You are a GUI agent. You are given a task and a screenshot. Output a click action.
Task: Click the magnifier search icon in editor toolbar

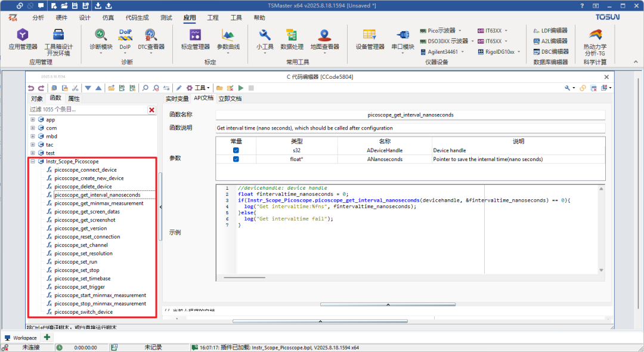145,88
